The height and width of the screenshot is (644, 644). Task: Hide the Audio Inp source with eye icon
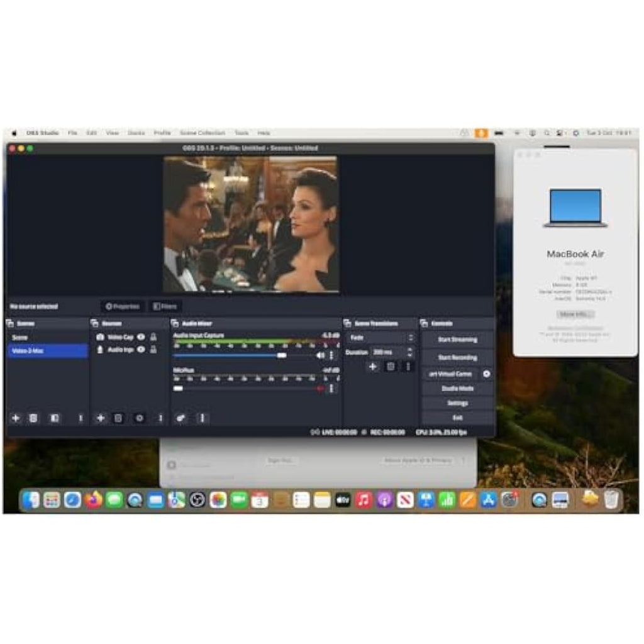(141, 350)
